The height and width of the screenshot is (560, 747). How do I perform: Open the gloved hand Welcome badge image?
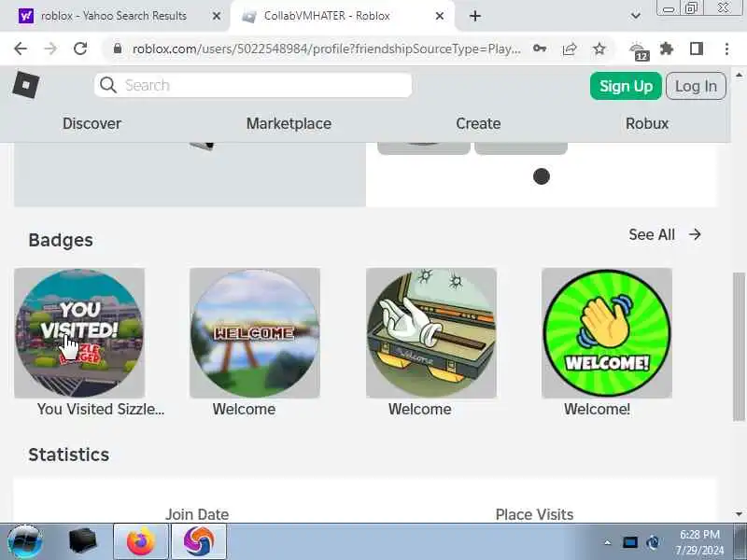coord(431,333)
